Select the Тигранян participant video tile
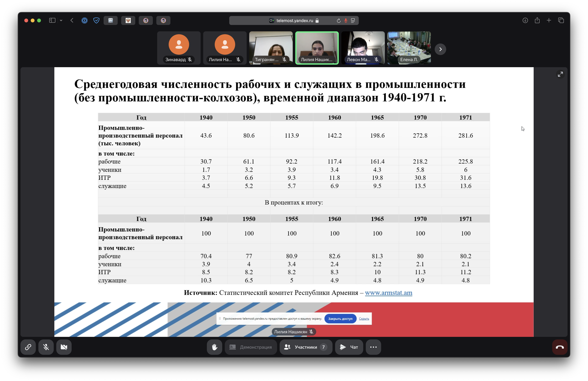 pyautogui.click(x=271, y=48)
